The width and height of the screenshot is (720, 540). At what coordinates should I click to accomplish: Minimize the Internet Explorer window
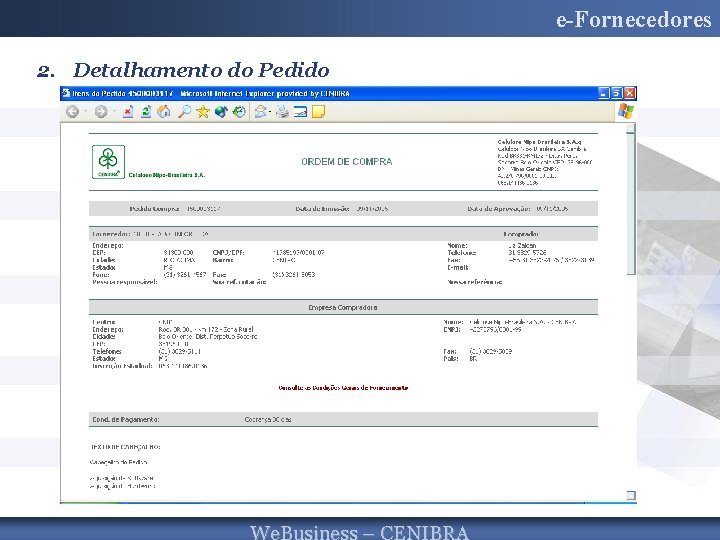(x=604, y=93)
